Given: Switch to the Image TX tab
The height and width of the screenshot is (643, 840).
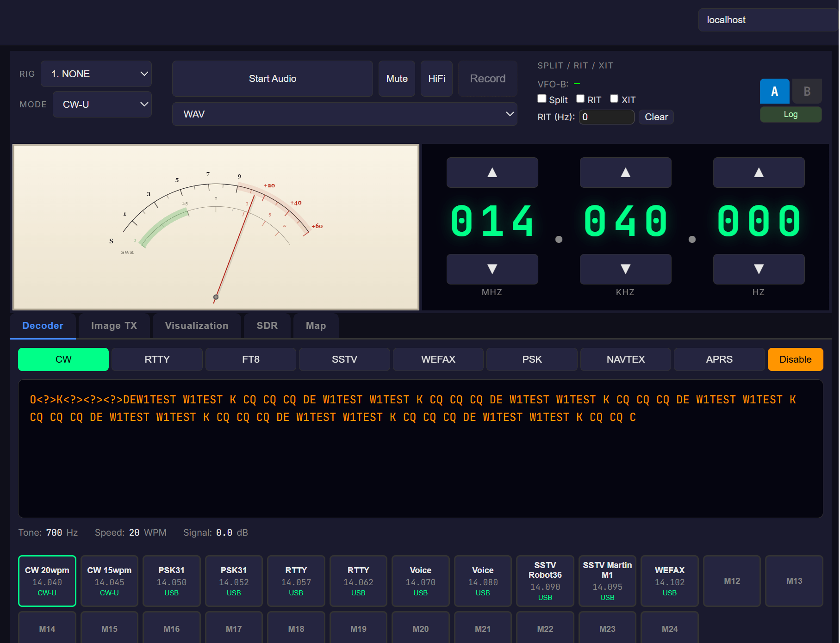Looking at the screenshot, I should click(114, 326).
